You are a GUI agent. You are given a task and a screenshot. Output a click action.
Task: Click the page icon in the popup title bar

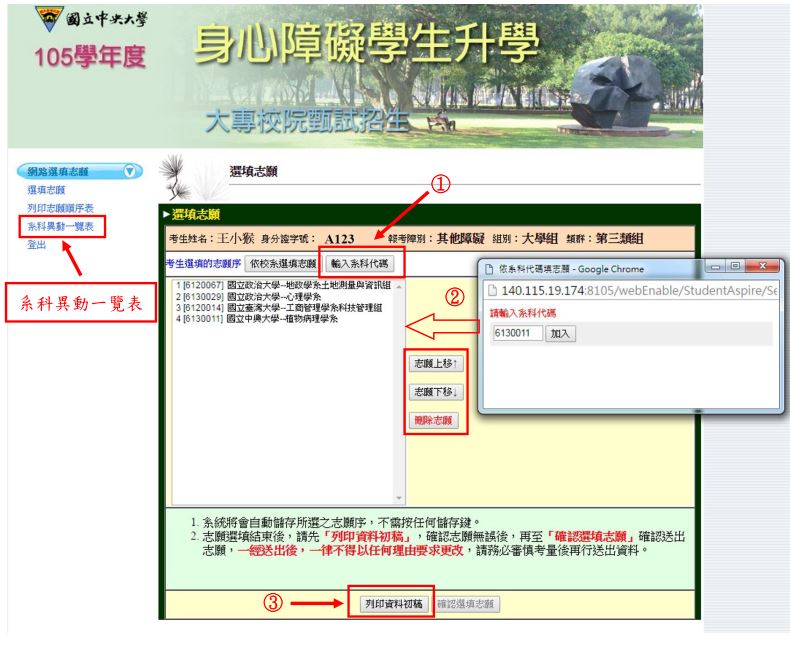[x=489, y=269]
